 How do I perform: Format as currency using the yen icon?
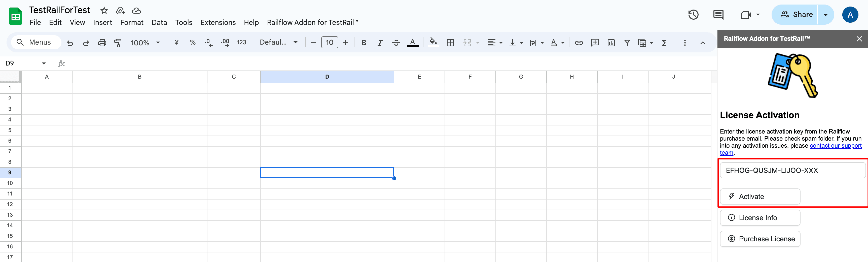click(176, 43)
